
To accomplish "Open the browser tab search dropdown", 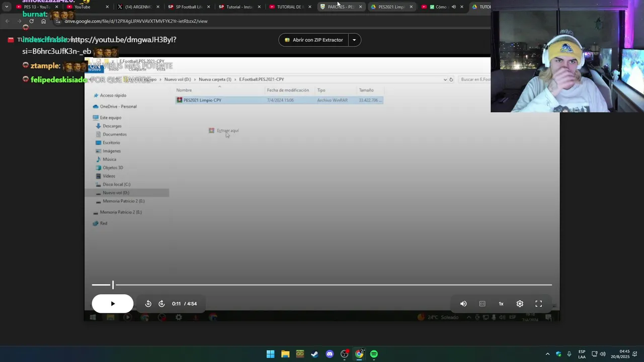I will point(7,7).
